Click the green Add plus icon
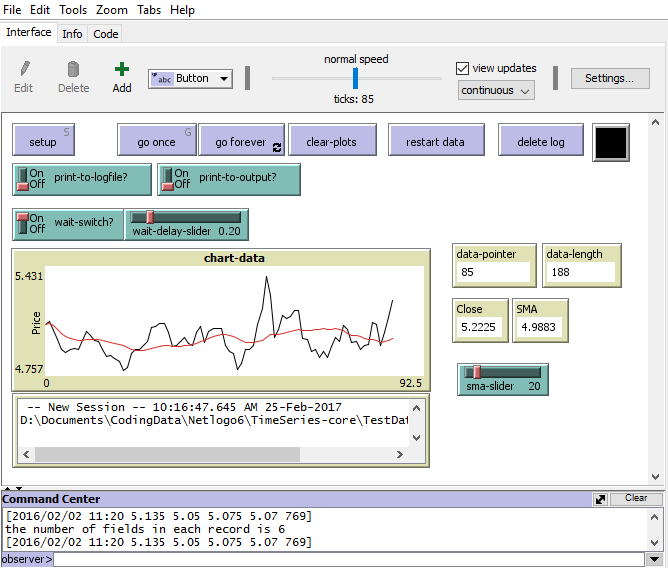Viewport: 668px width, 568px height. click(x=121, y=70)
